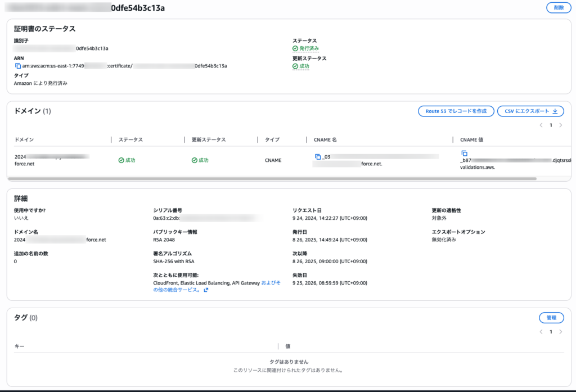Click the 発行済み status indicator

[x=305, y=49]
